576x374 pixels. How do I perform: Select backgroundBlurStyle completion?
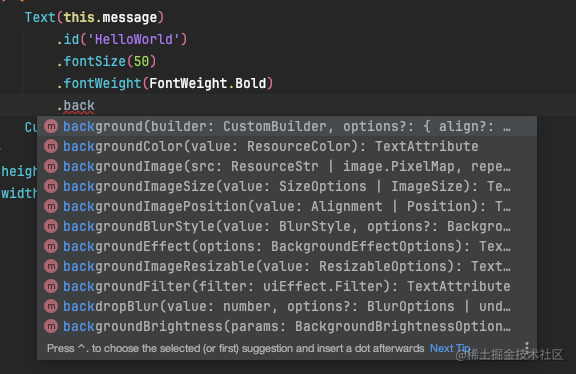pos(287,226)
